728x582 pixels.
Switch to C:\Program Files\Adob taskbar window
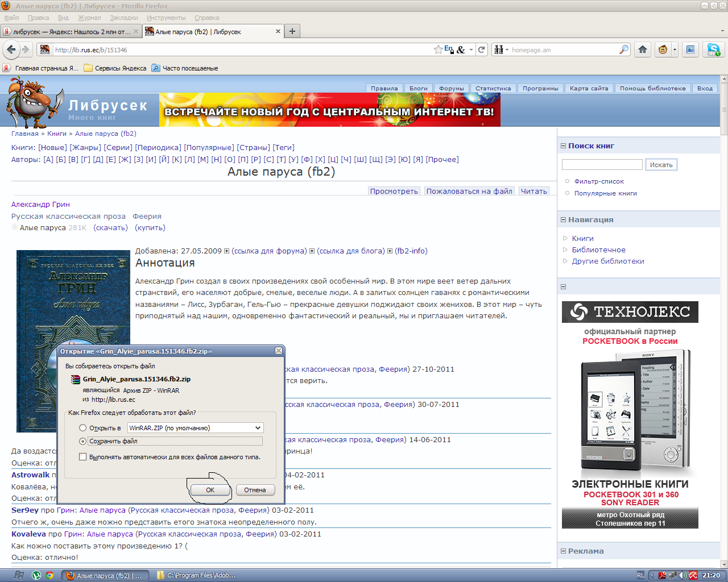point(195,575)
